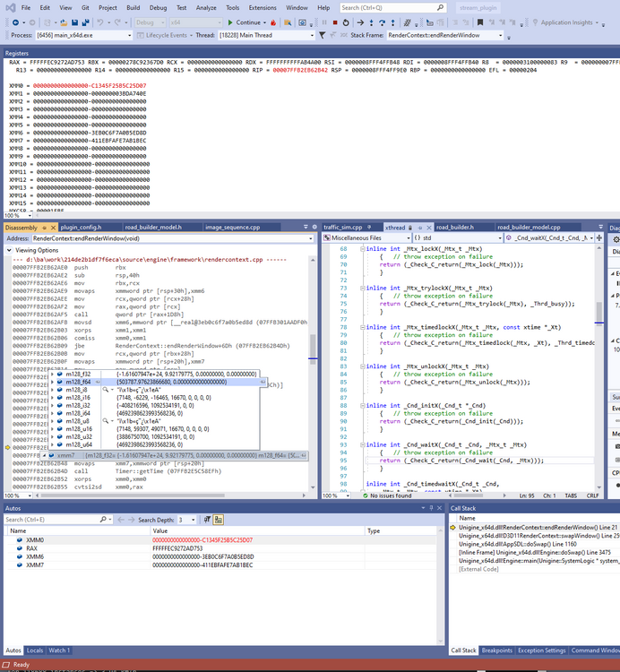The width and height of the screenshot is (620, 672).
Task: Stop debugging with the red square icon
Action: click(334, 22)
